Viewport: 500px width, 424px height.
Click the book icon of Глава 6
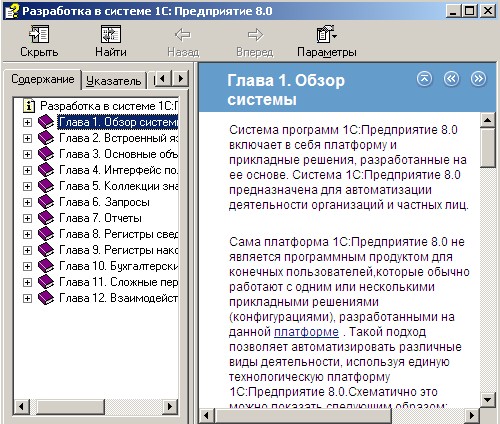tap(46, 202)
